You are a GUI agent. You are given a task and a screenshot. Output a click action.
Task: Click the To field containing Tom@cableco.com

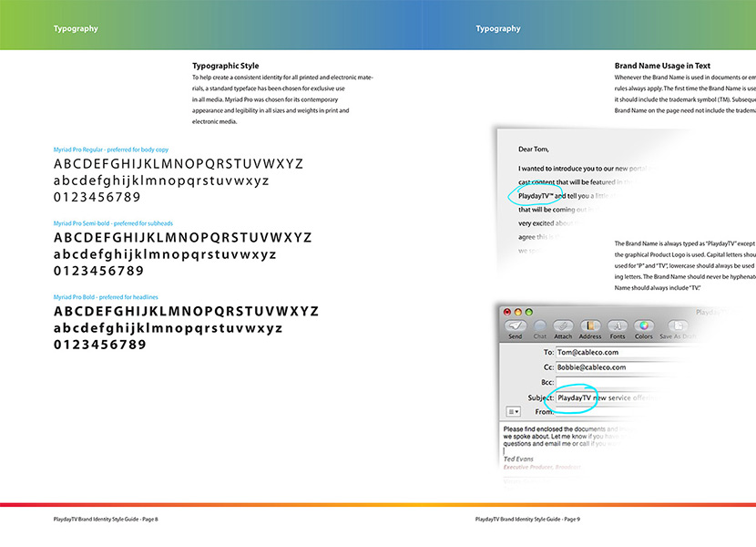(x=622, y=353)
